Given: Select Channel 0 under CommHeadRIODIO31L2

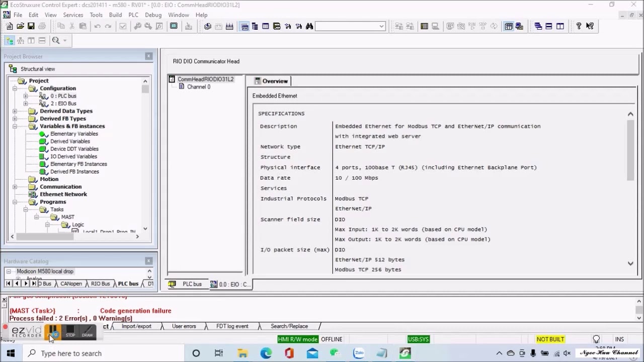Looking at the screenshot, I should pyautogui.click(x=199, y=87).
